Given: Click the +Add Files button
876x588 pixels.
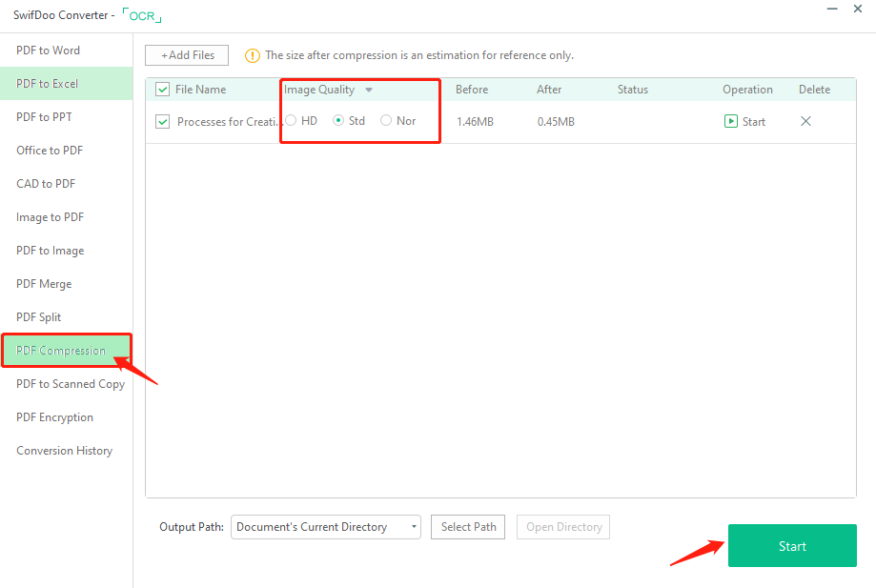Looking at the screenshot, I should tap(186, 54).
